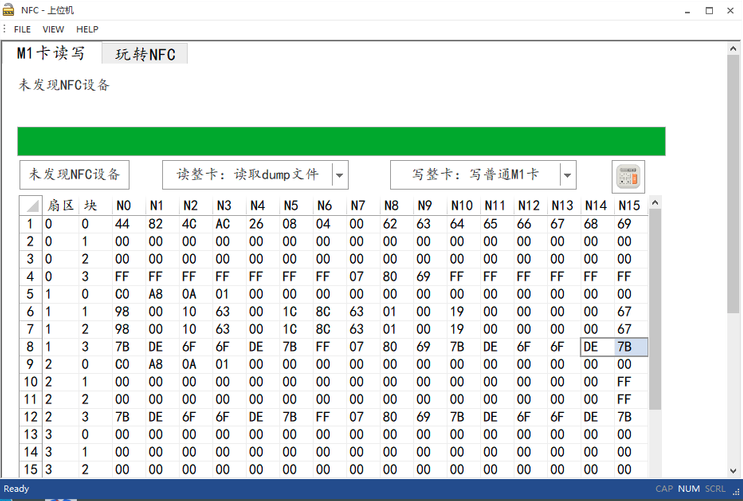Select row header 12 of the table

[x=31, y=417]
